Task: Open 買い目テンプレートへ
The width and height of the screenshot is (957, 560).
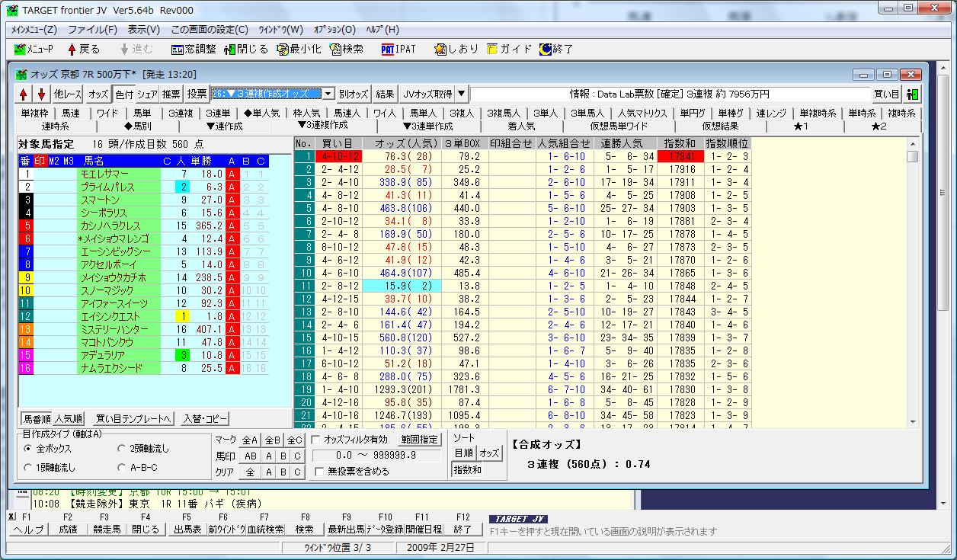Action: point(134,418)
